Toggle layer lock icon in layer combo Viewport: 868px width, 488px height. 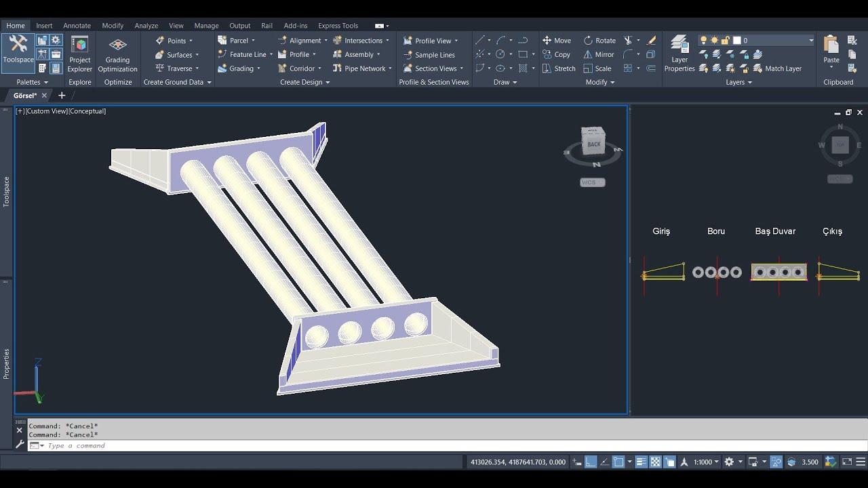(x=725, y=41)
